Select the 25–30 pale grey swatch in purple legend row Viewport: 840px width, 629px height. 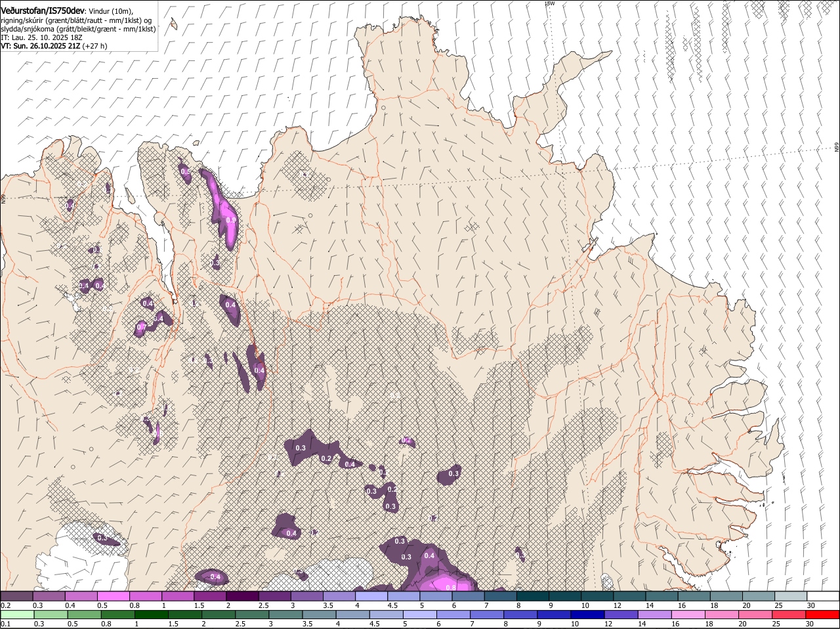[791, 596]
